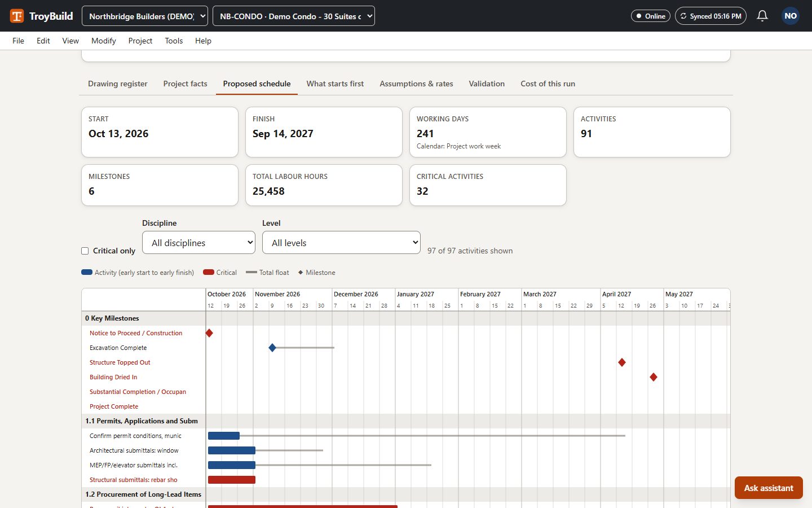Click the Structural submittals activity link
Screen dimensions: 812x508
pyautogui.click(x=134, y=480)
